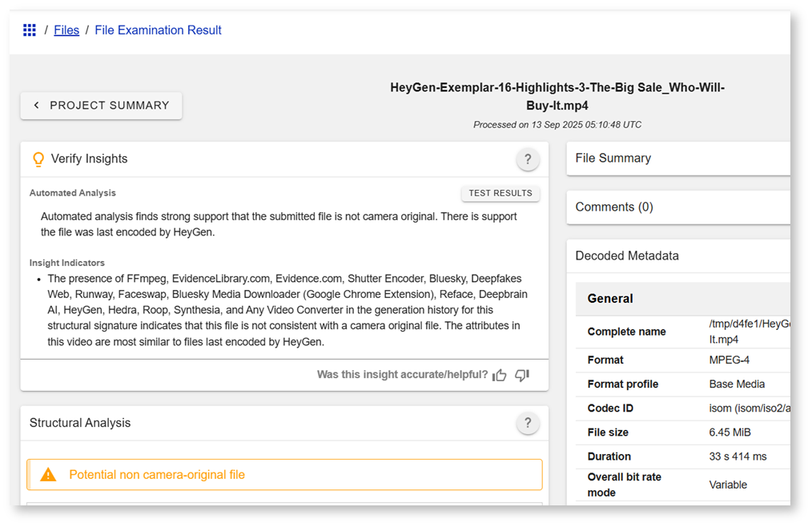Image resolution: width=812 pixels, height=527 pixels.
Task: Click the lightbulb icon beside Verify Insights
Action: (38, 159)
